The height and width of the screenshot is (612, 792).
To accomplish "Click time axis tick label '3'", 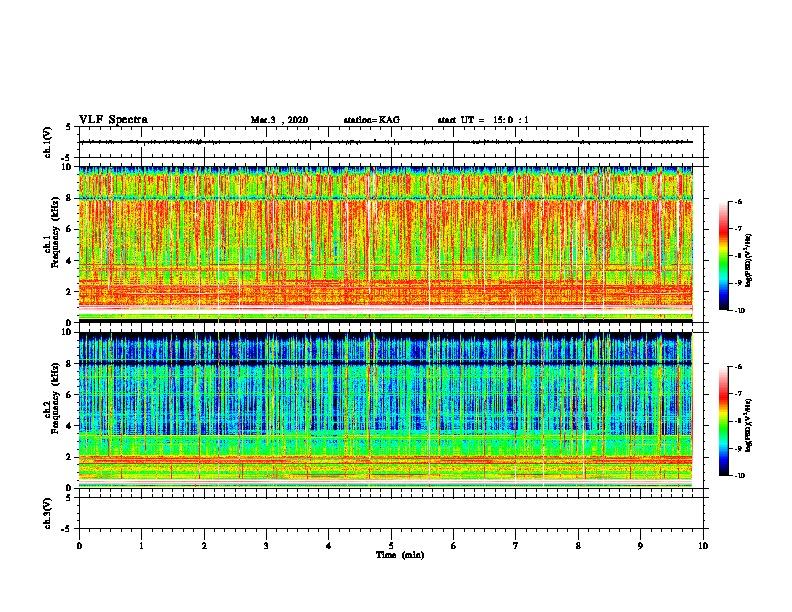I will [266, 546].
